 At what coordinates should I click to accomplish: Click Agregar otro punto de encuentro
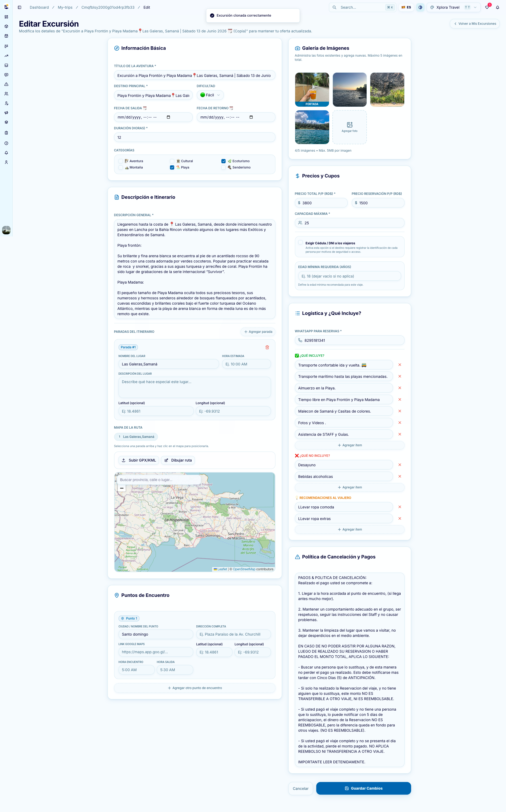click(x=195, y=688)
